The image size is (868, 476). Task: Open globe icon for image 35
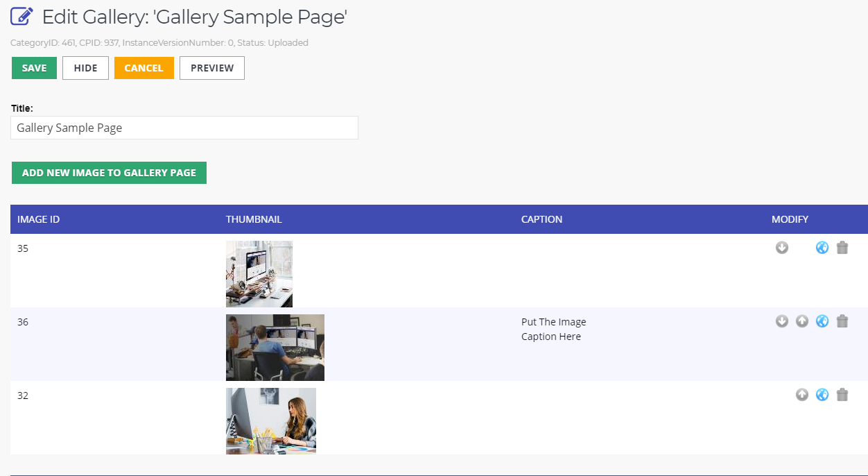822,248
